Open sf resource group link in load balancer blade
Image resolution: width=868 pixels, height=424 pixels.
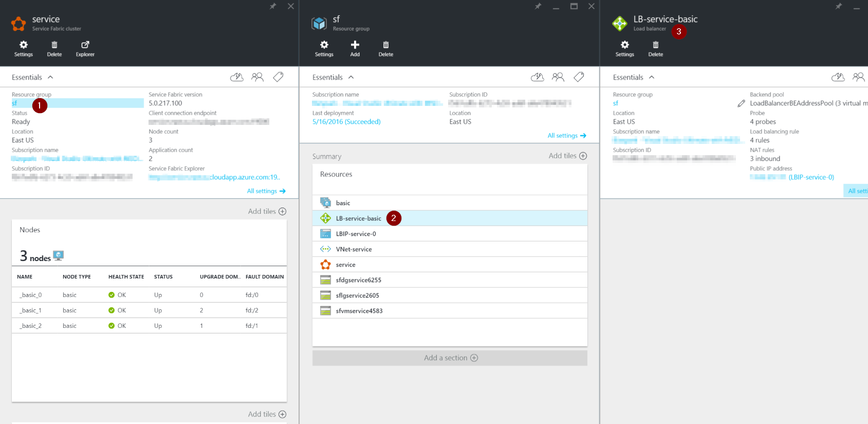pyautogui.click(x=616, y=103)
